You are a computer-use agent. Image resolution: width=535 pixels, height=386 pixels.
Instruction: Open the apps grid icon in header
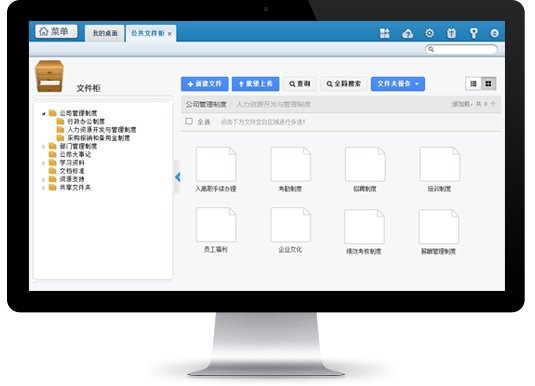click(385, 33)
